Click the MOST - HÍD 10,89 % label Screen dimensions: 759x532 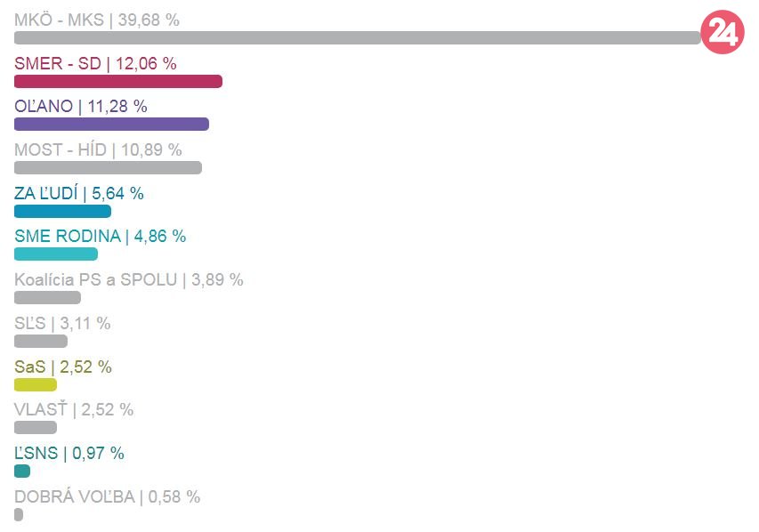point(98,149)
